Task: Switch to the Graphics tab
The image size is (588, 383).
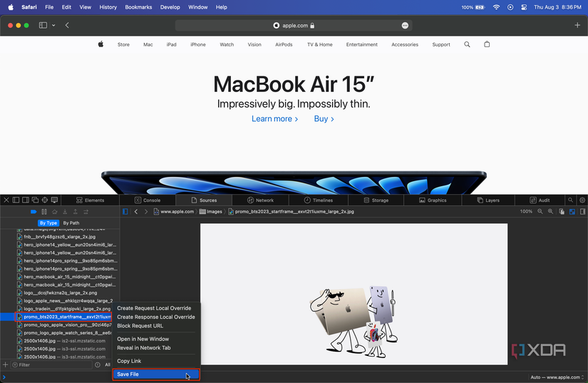Action: pyautogui.click(x=433, y=200)
